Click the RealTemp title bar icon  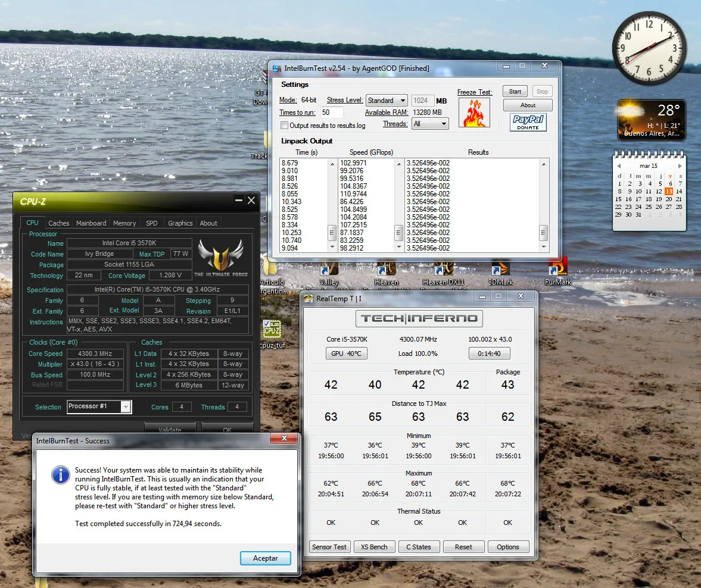309,299
